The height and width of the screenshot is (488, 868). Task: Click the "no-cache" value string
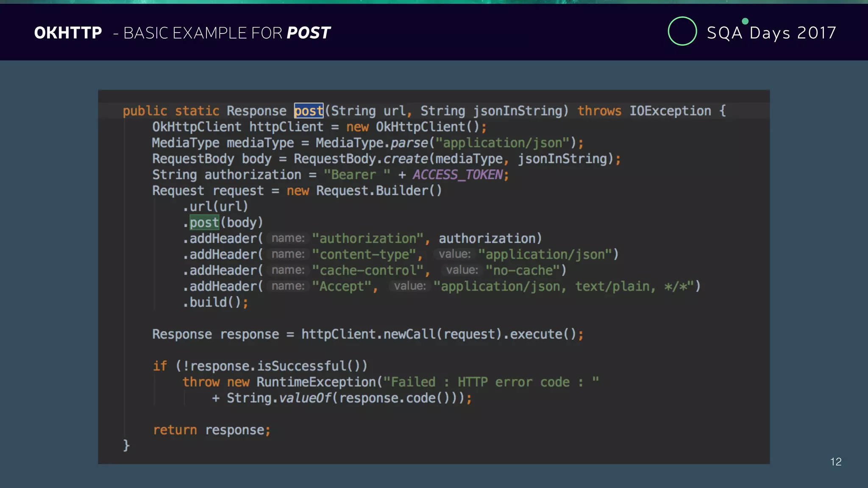(523, 271)
